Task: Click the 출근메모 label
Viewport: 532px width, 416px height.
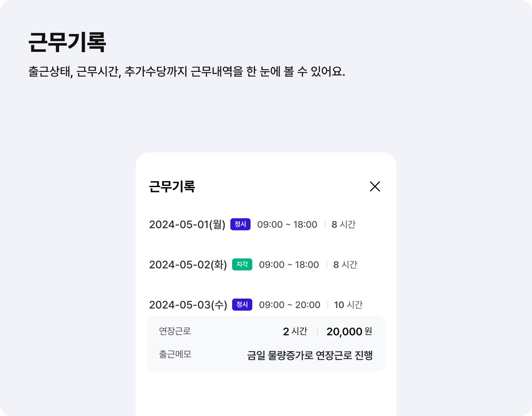Action: tap(175, 355)
